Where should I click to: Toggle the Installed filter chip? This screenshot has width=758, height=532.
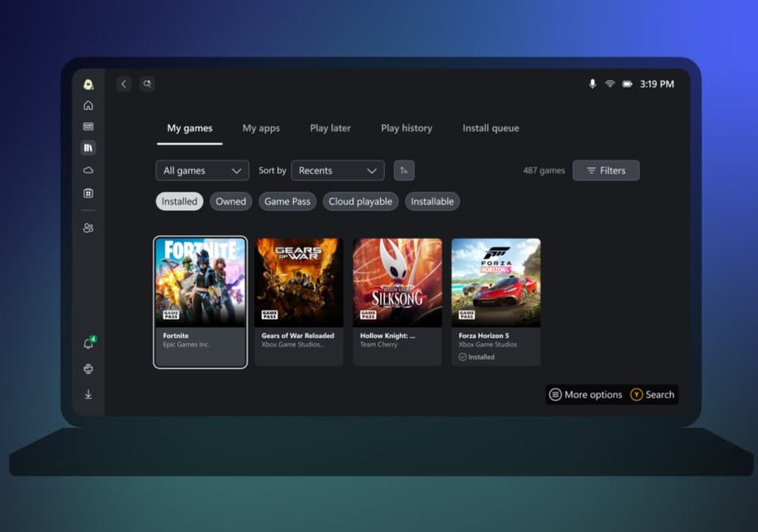point(179,201)
